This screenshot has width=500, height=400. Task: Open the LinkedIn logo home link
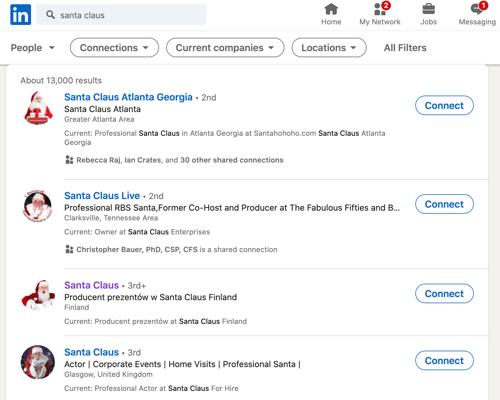click(21, 15)
